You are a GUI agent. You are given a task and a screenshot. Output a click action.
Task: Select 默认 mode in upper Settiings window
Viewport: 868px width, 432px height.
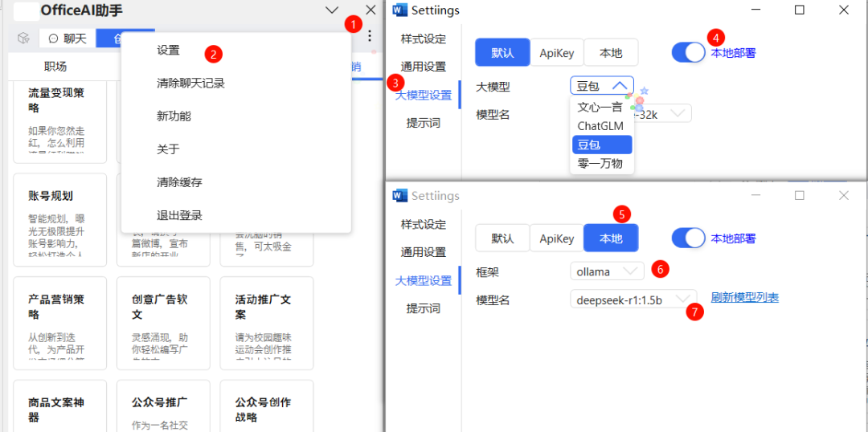(502, 53)
